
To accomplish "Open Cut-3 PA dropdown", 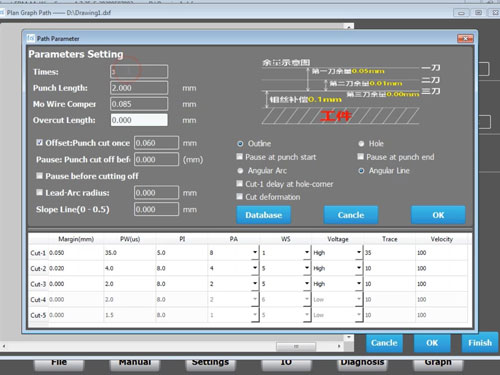I will 255,284.
